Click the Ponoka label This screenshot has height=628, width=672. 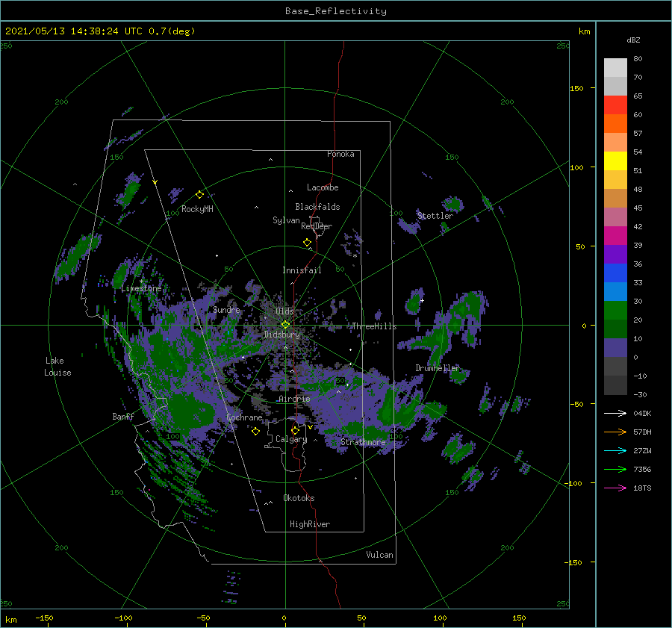click(x=340, y=154)
